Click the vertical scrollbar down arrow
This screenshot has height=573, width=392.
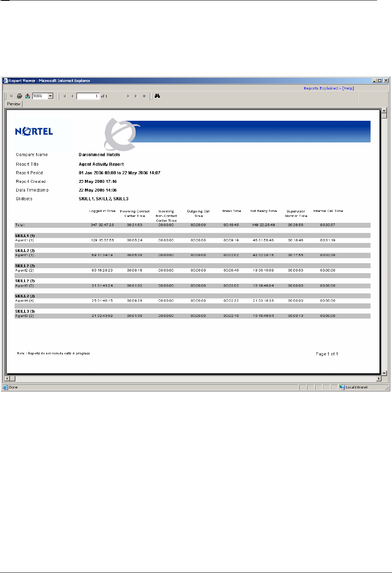coord(384,373)
